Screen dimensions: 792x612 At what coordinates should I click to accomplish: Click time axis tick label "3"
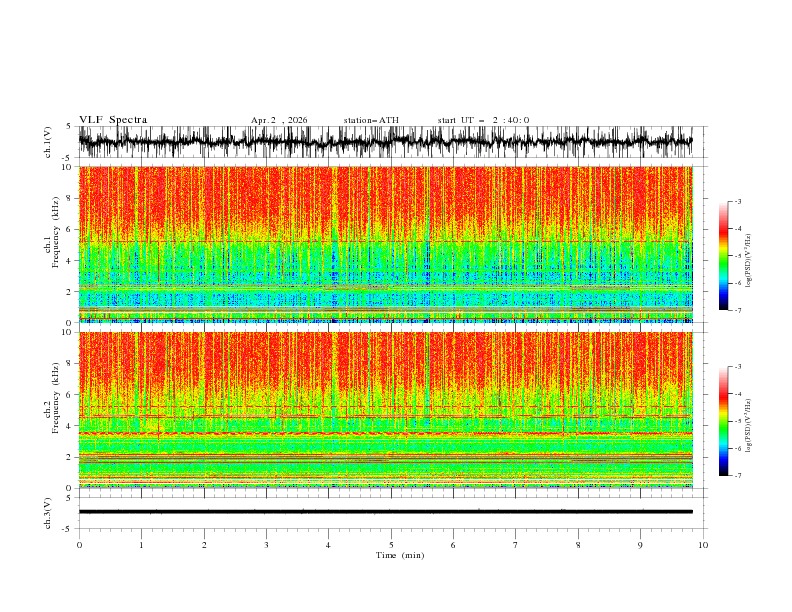click(266, 545)
